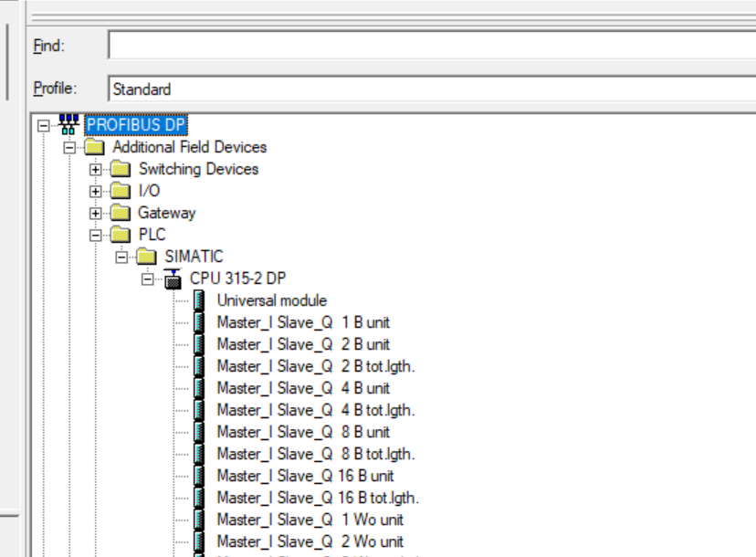Select Master_I Slave_Q 16 B unit
756x557 pixels.
click(x=305, y=476)
